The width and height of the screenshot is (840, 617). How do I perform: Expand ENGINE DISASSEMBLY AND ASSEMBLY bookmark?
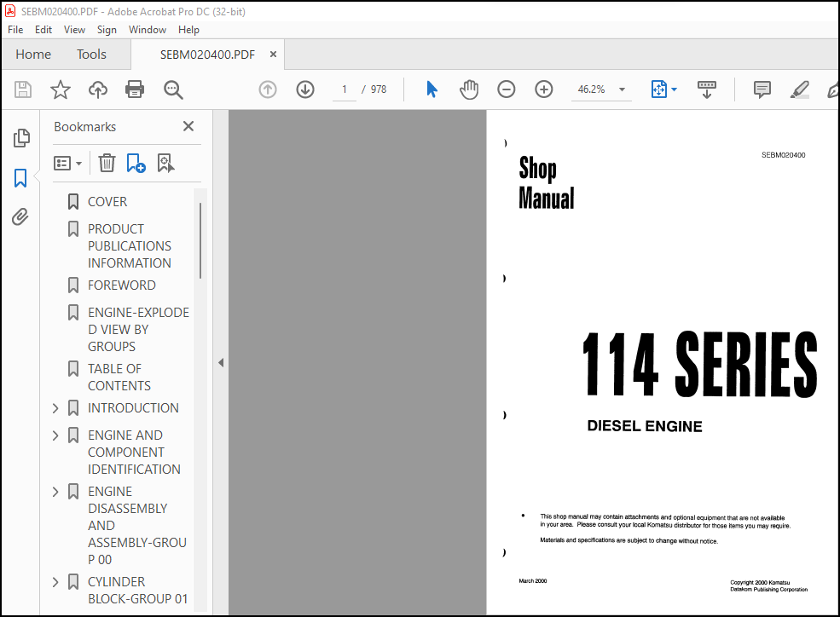pyautogui.click(x=55, y=492)
